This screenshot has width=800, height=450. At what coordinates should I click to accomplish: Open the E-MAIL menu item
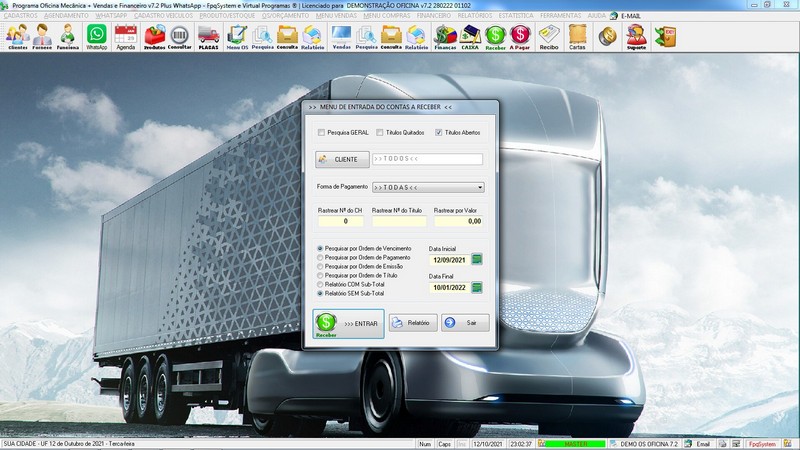[x=631, y=16]
